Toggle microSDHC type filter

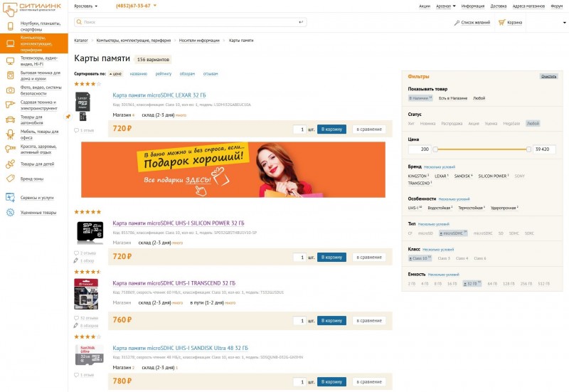click(453, 233)
